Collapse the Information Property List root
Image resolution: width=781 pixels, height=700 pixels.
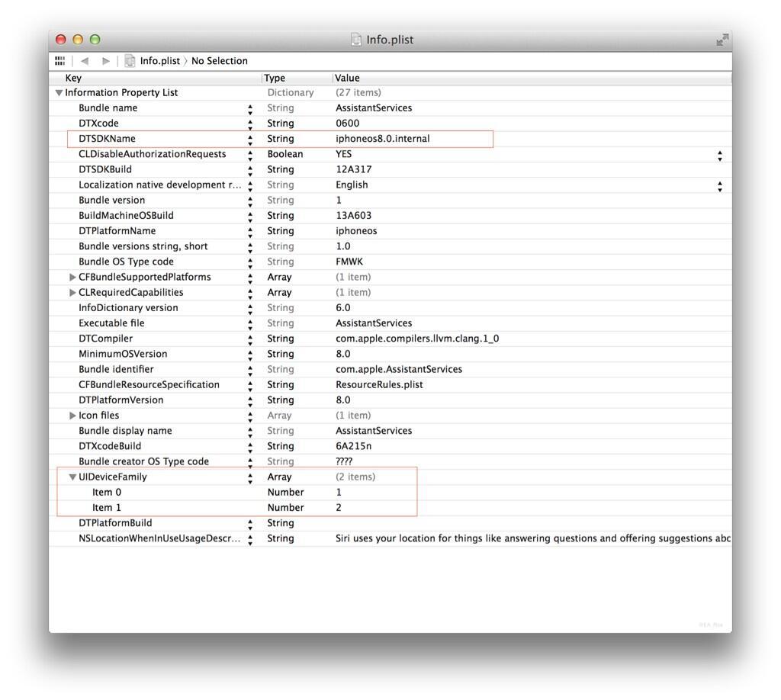pyautogui.click(x=59, y=92)
